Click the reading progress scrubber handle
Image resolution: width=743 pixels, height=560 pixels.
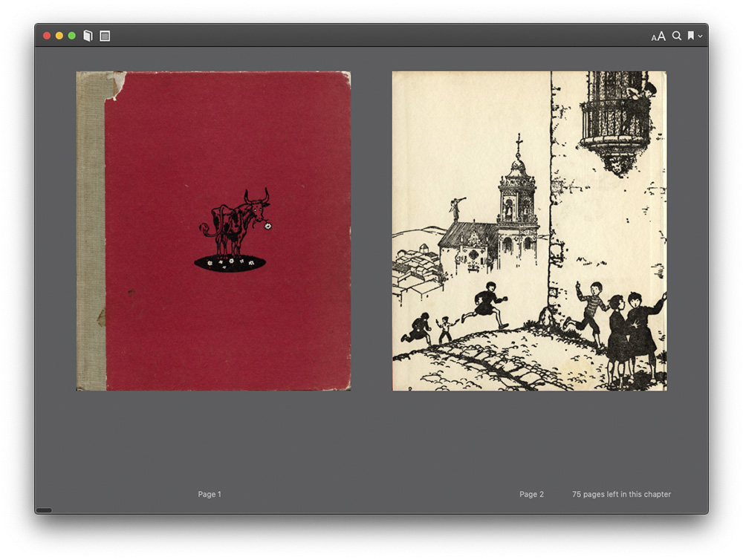tap(44, 510)
